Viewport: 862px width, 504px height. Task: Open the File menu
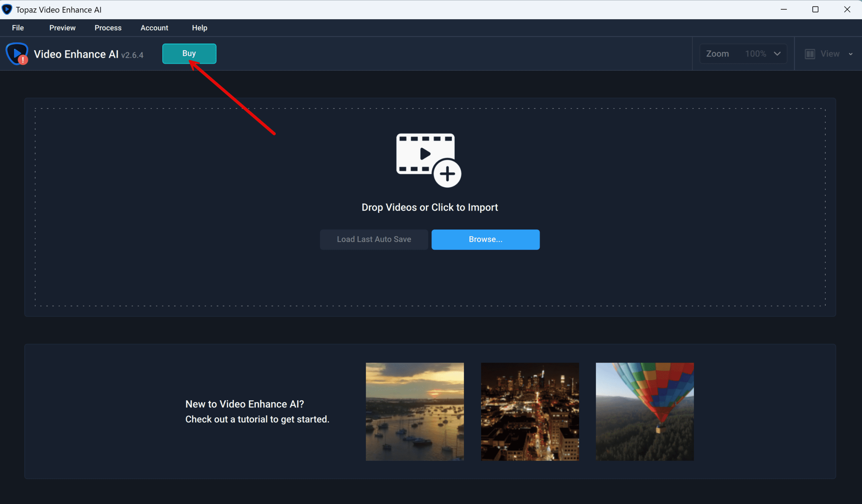tap(18, 28)
